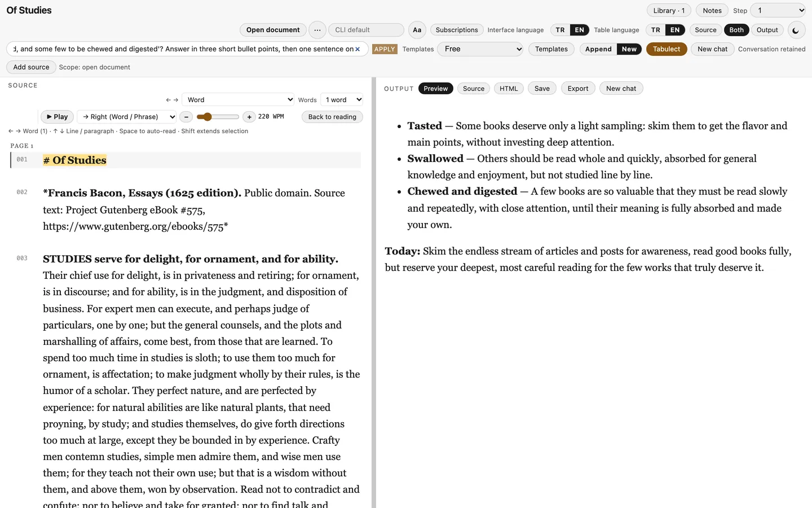Click the CLI default input field

[x=367, y=30]
